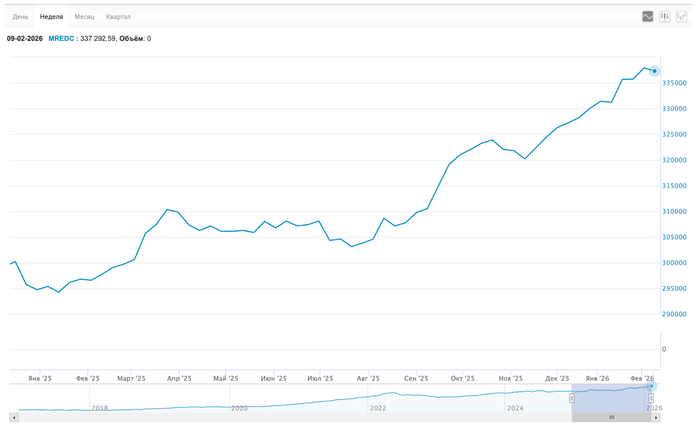Click the navigator left range handle

(572, 398)
